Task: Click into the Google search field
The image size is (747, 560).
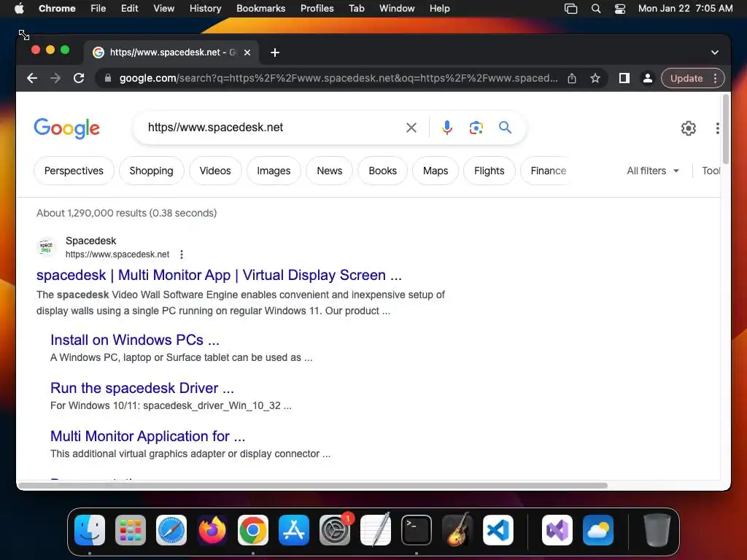Action: coord(271,128)
